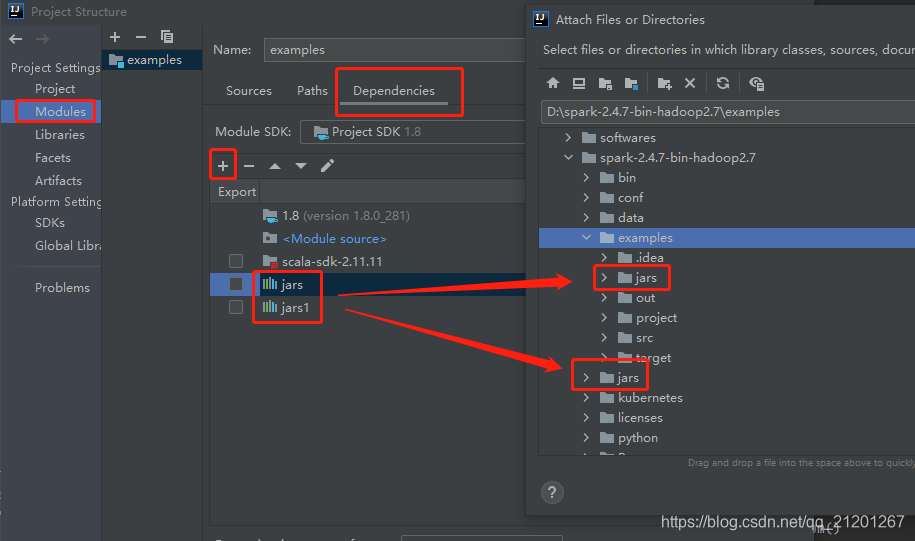Refresh the file tree
Viewport: 915px width, 541px height.
tap(723, 83)
